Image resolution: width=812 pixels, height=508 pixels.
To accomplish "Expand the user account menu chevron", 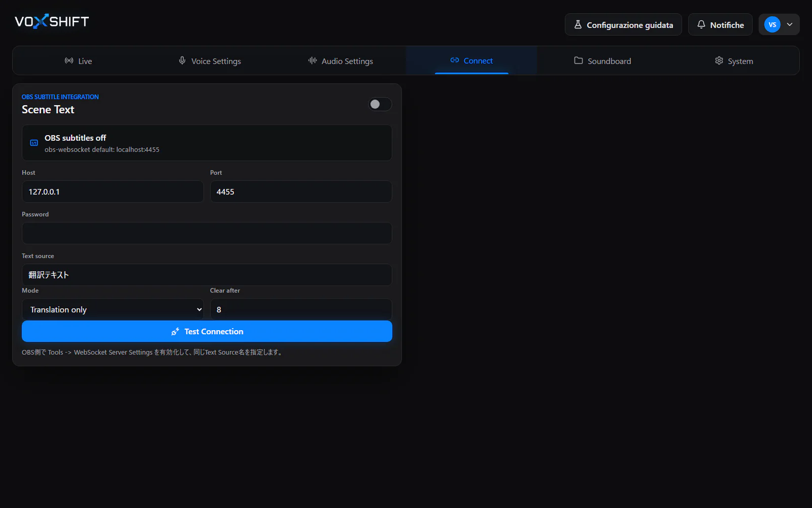I will tap(790, 24).
